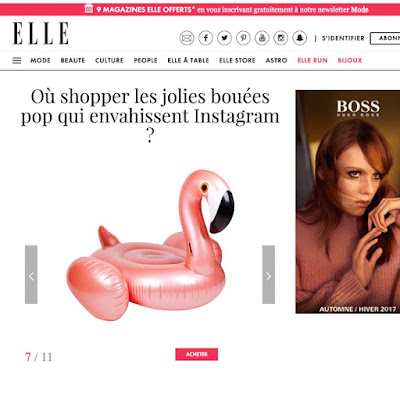Open ELLE's Snapchat icon
The image size is (400, 400).
300,38
